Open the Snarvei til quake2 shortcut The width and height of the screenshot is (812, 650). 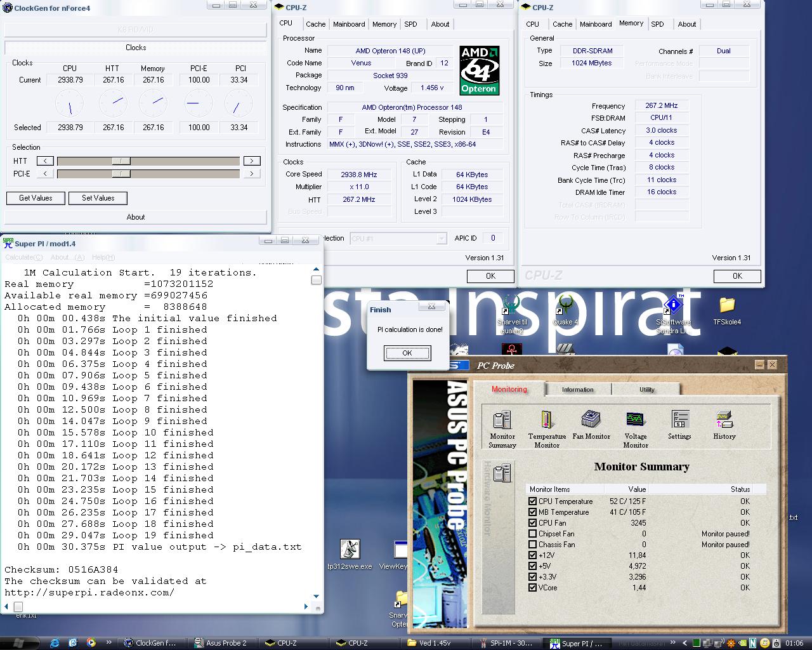511,314
